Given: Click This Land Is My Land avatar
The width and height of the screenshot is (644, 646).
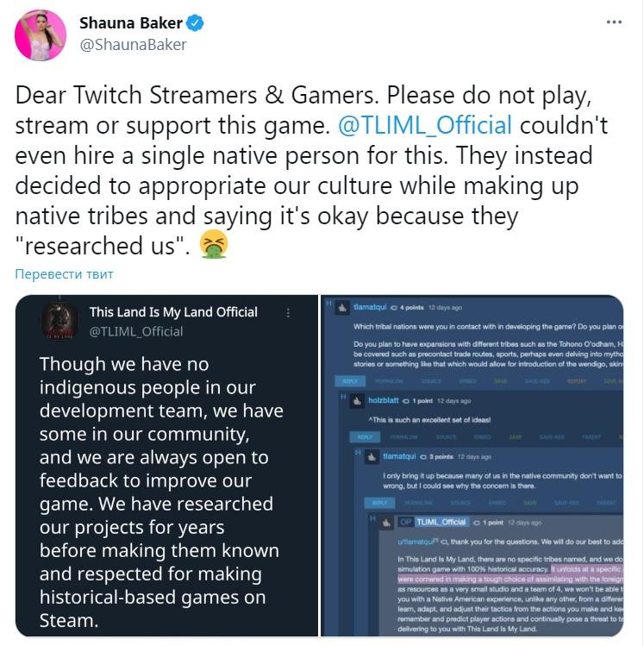Looking at the screenshot, I should pos(59,322).
